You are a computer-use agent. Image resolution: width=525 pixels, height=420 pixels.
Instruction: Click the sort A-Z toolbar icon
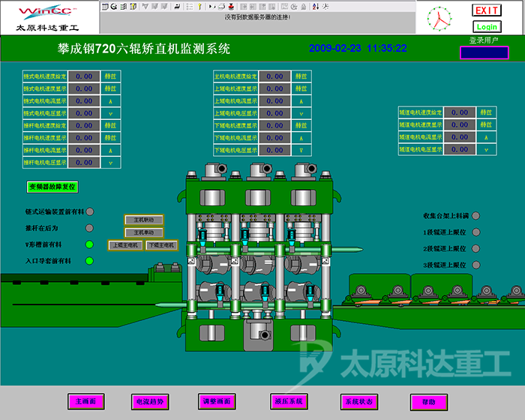click(x=314, y=6)
